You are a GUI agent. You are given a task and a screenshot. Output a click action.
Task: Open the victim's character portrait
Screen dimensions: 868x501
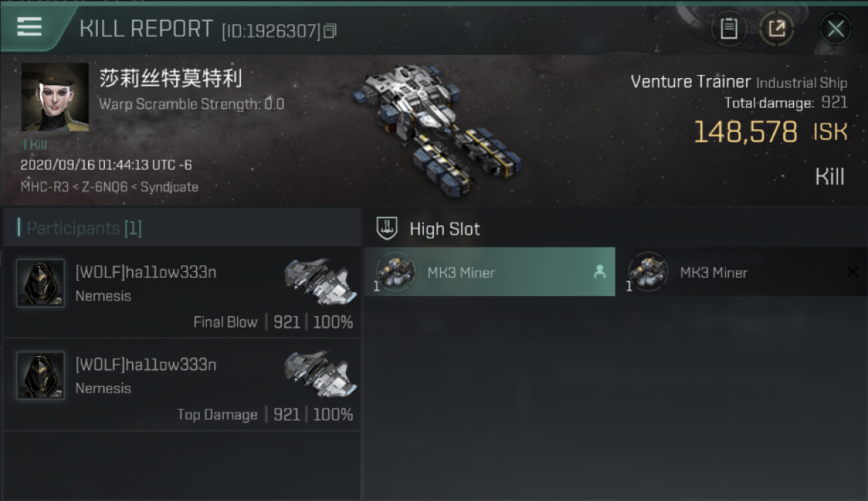pos(55,97)
